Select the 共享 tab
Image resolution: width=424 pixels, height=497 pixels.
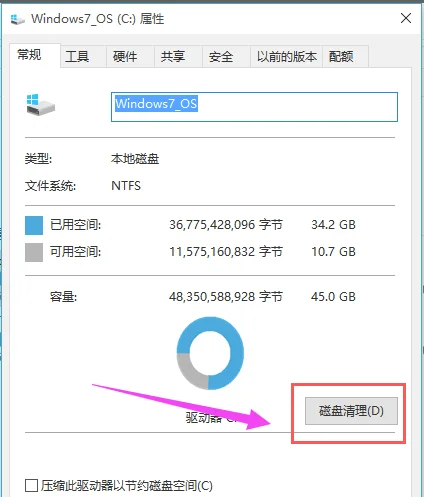coord(178,56)
